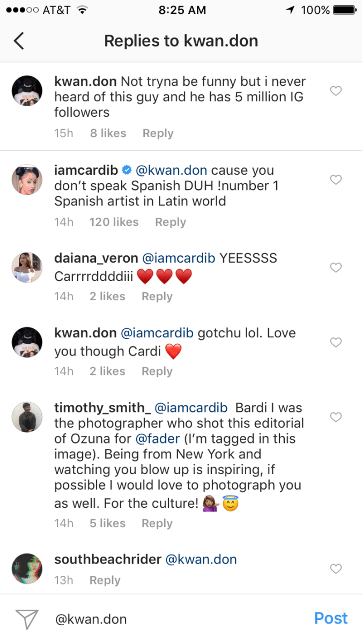View '120 likes' on iamcardib's comment
This screenshot has height=644, width=362.
pyautogui.click(x=114, y=222)
